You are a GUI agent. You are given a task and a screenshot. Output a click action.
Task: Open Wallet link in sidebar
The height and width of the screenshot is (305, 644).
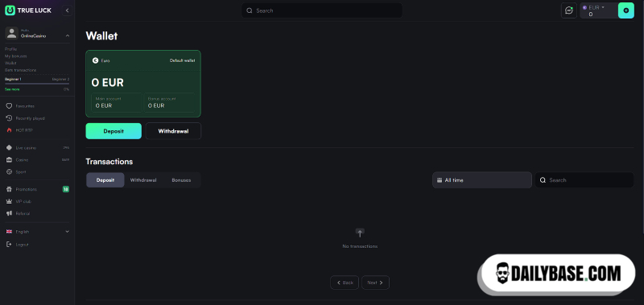click(x=10, y=63)
